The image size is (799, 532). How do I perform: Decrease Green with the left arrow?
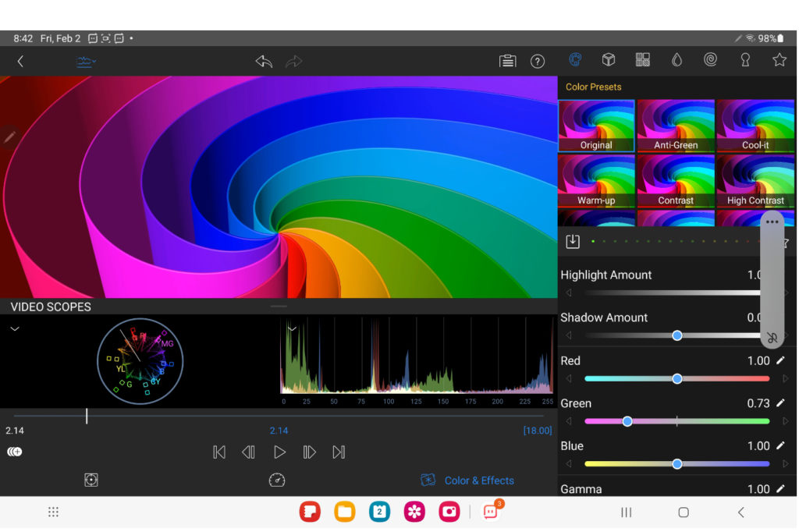coord(569,421)
